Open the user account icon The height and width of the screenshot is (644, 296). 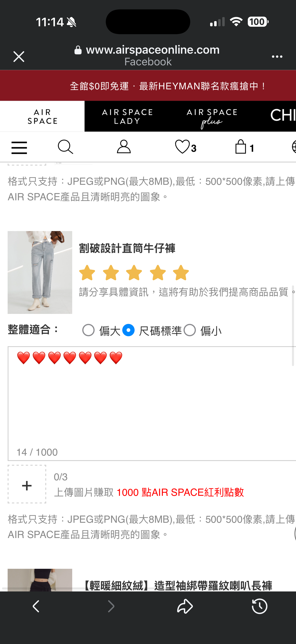[x=124, y=147]
